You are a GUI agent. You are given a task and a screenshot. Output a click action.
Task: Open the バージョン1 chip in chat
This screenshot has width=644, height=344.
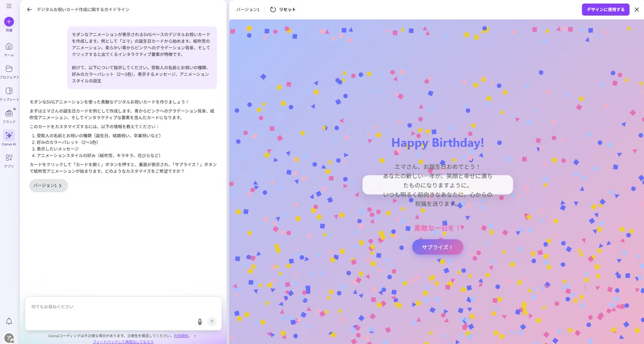(48, 185)
